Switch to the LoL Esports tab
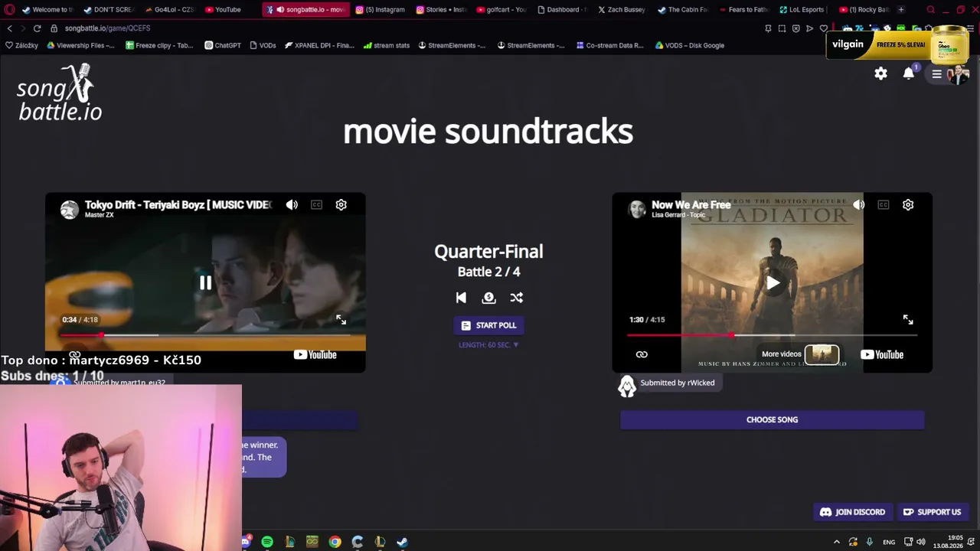 [x=802, y=10]
